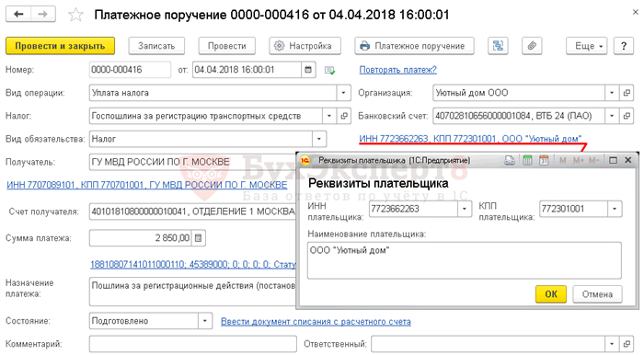This screenshot has width=644, height=355.
Task: Expand Вид операции dropdown
Action: point(343,93)
